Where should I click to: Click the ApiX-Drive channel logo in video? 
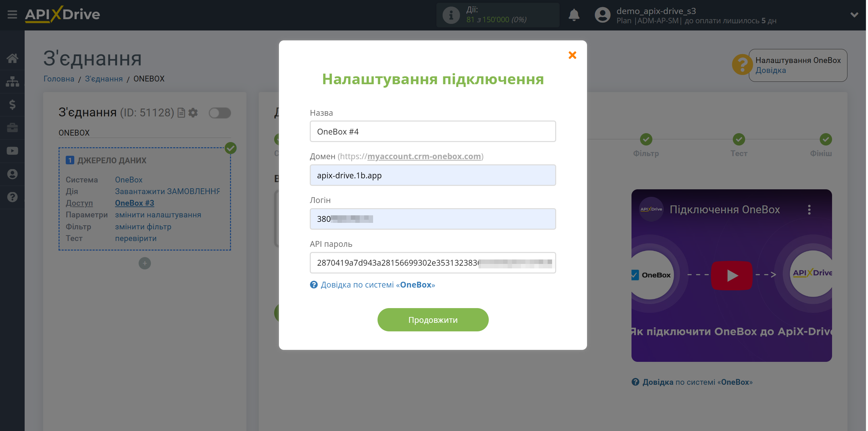tap(651, 209)
